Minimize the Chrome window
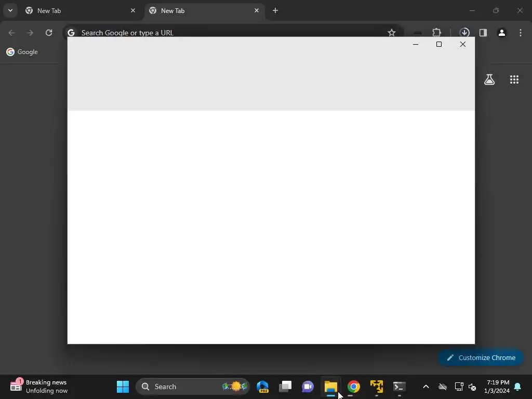 click(x=472, y=10)
